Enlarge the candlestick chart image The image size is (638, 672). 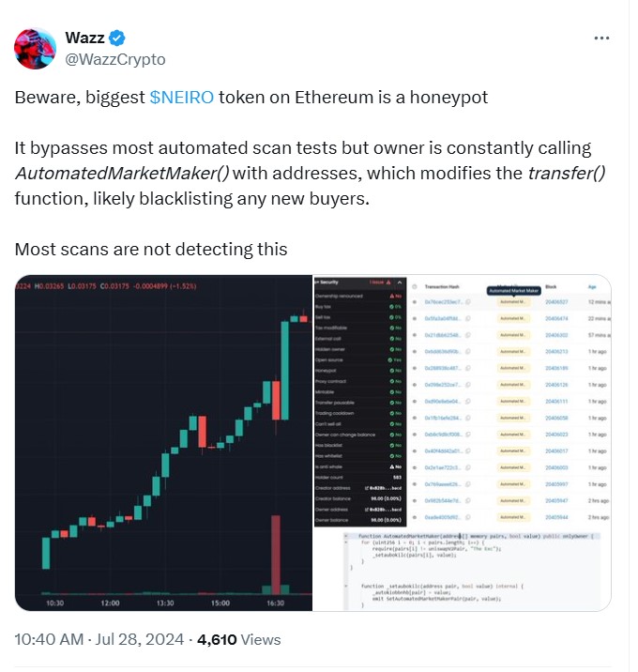(164, 441)
